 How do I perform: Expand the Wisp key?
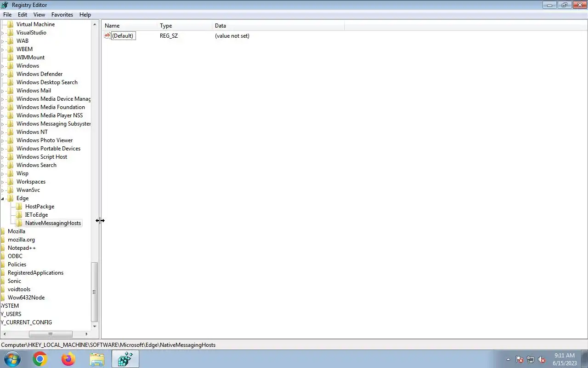pyautogui.click(x=3, y=173)
